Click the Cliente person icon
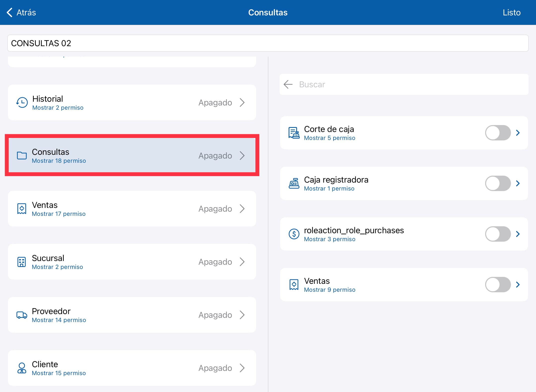536x392 pixels. pyautogui.click(x=22, y=368)
